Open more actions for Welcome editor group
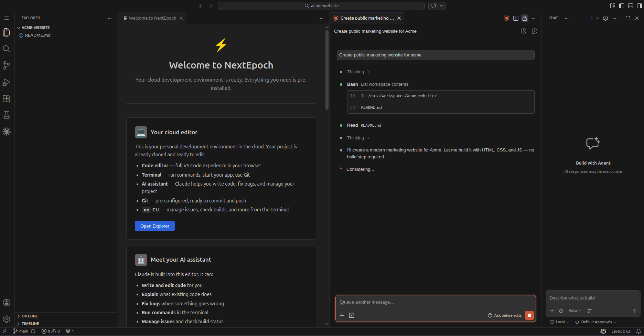Image resolution: width=644 pixels, height=336 pixels. [322, 18]
